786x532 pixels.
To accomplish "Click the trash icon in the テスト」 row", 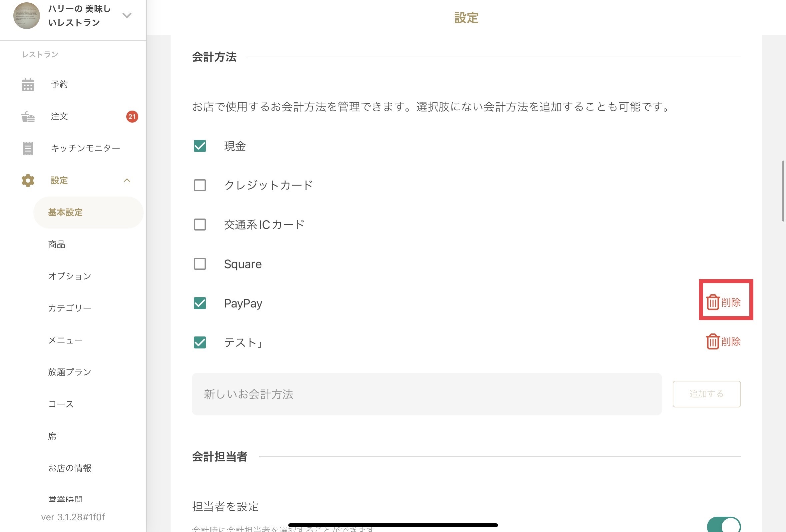I will pos(712,341).
